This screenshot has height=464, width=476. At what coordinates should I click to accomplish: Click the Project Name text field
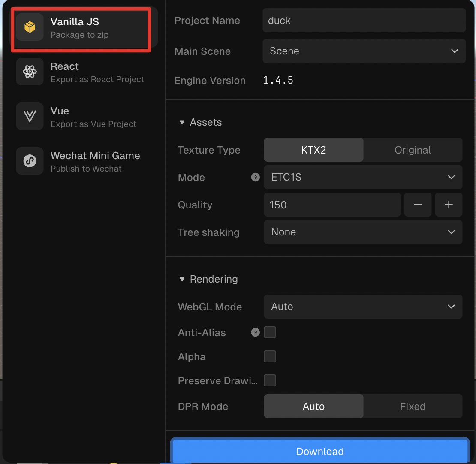(x=364, y=21)
